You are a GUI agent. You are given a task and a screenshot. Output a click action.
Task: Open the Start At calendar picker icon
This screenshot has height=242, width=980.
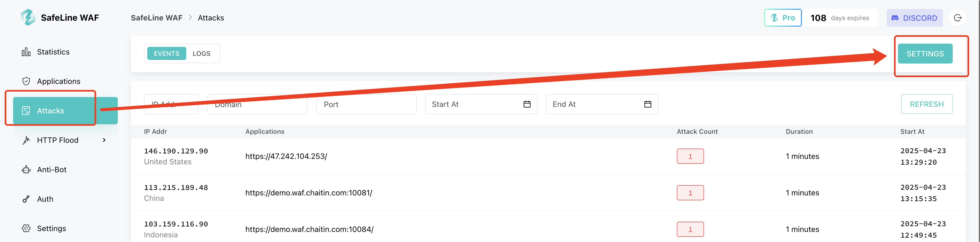tap(527, 104)
